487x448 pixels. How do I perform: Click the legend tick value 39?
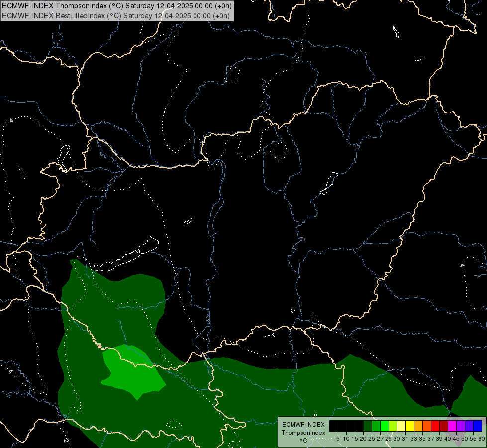coord(439,439)
